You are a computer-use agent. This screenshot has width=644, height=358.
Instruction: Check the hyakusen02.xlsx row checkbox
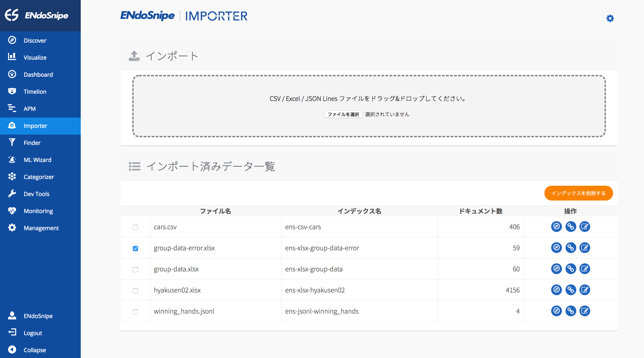(135, 290)
